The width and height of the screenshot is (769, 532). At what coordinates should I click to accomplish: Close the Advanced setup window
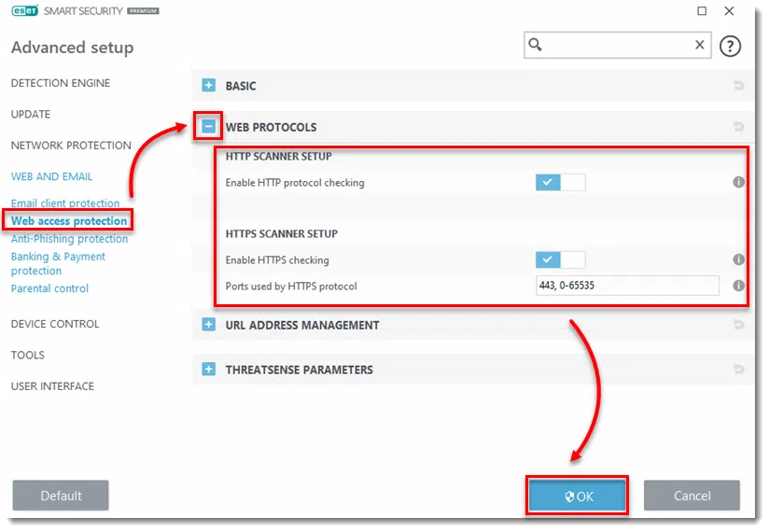pos(729,11)
